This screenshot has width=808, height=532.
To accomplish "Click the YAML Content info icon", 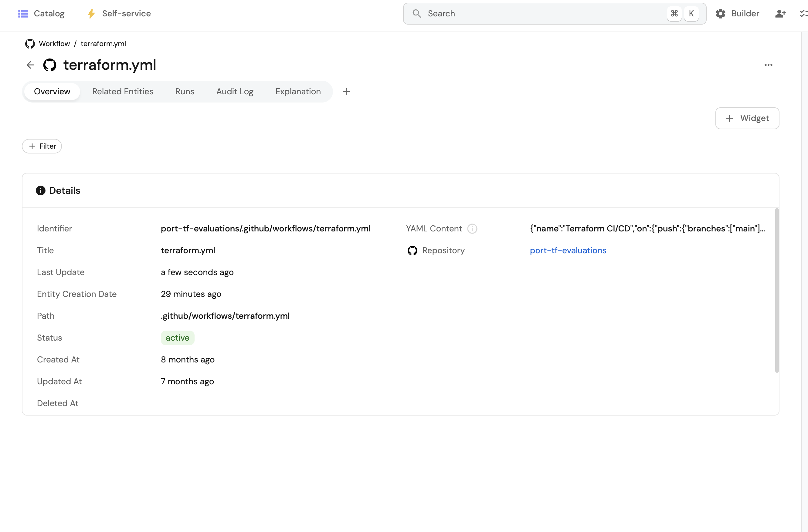I will pos(472,229).
